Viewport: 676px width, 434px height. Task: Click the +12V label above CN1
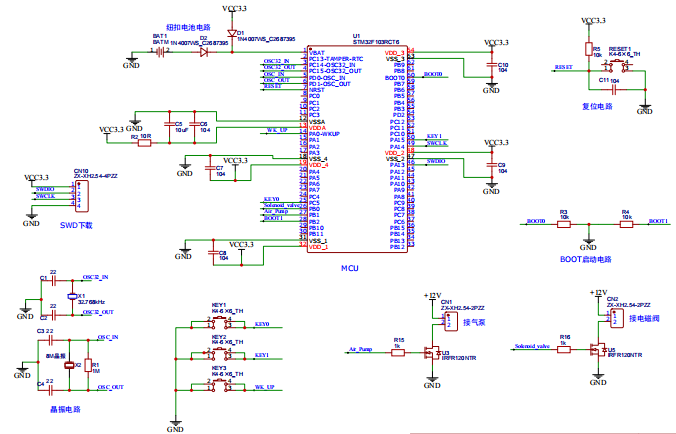(432, 295)
